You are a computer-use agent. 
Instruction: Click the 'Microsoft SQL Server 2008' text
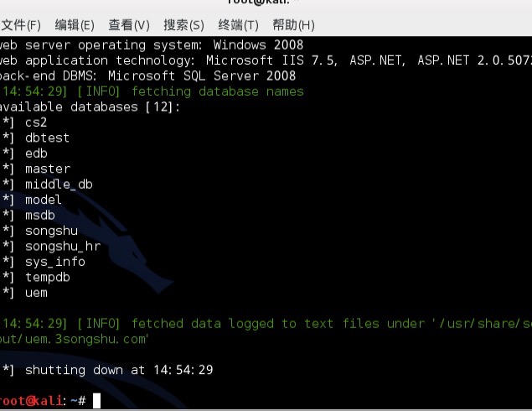[x=202, y=75]
